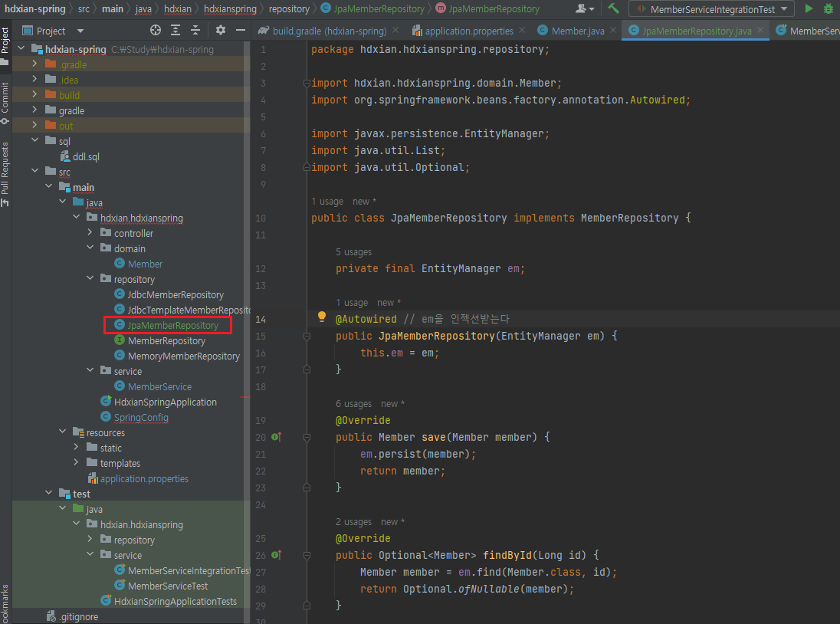The width and height of the screenshot is (840, 624).
Task: Click the Collapse All icon in Project panel
Action: pos(195,31)
